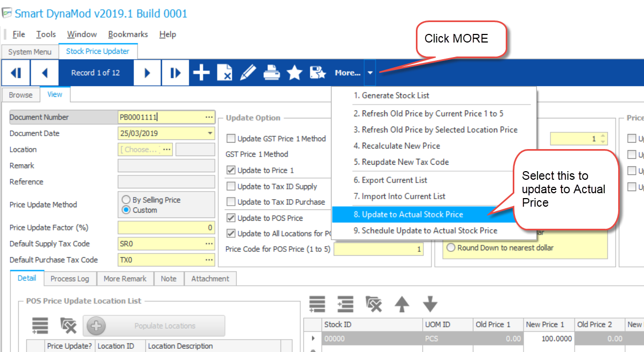Click New Price 1 cell 100.0000
The width and height of the screenshot is (644, 352).
(x=548, y=339)
